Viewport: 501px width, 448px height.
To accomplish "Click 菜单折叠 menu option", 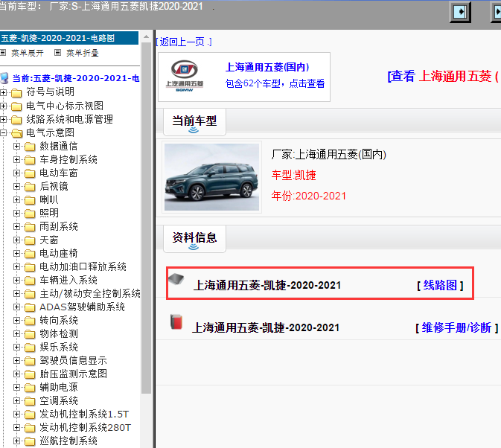I will pos(83,53).
